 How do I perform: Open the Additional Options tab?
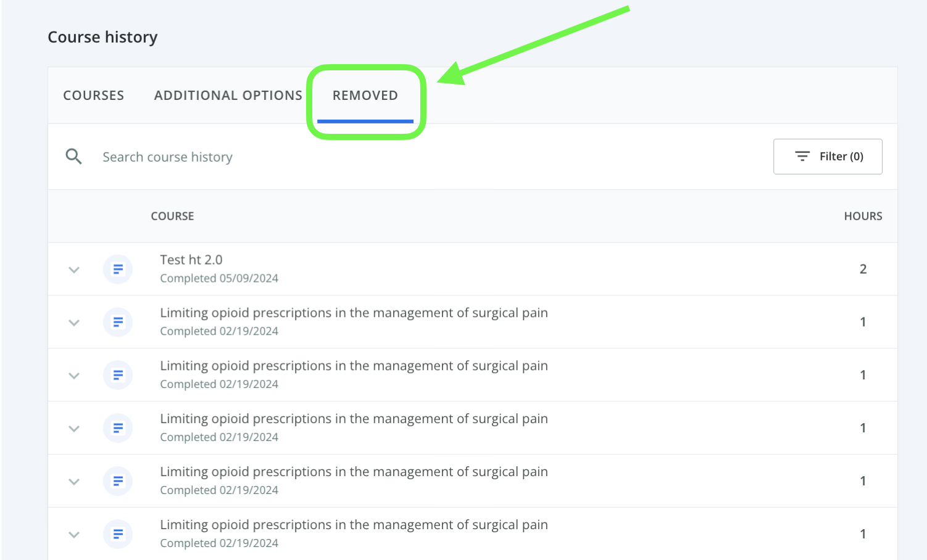228,96
